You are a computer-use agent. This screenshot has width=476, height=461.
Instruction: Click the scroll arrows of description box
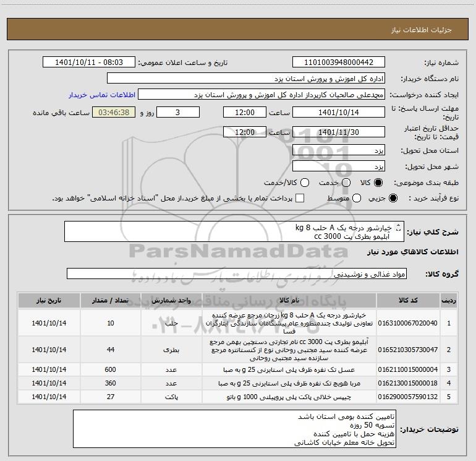(399, 228)
